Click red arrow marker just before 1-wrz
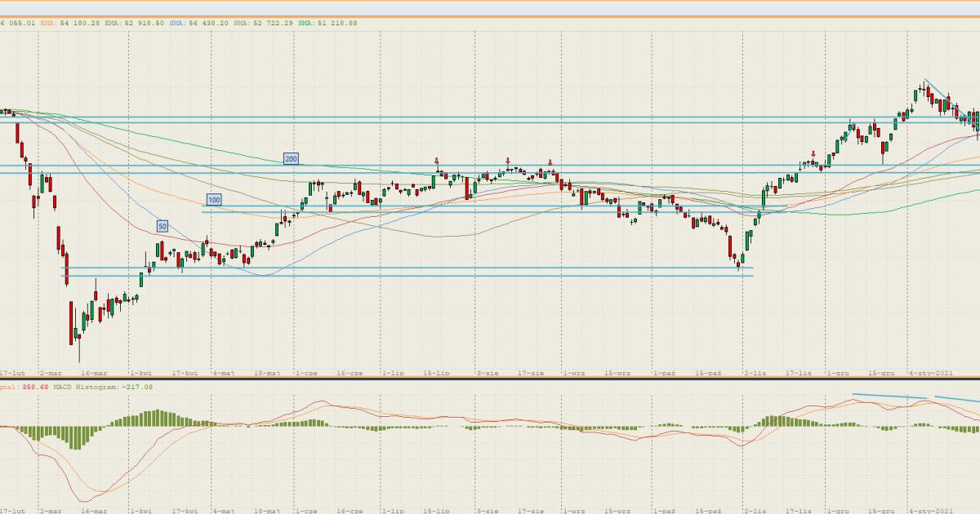980x514 pixels. tap(550, 162)
